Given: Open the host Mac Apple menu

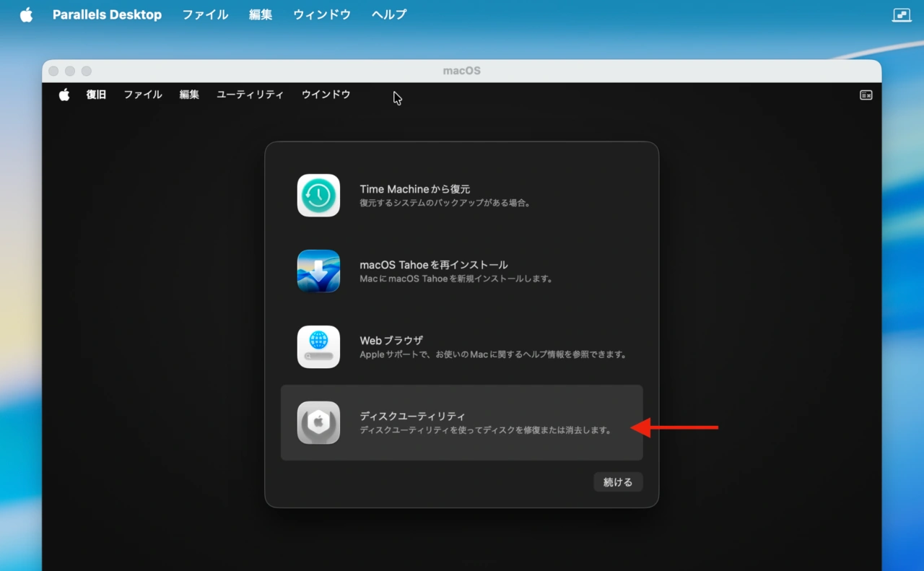Looking at the screenshot, I should (x=26, y=14).
